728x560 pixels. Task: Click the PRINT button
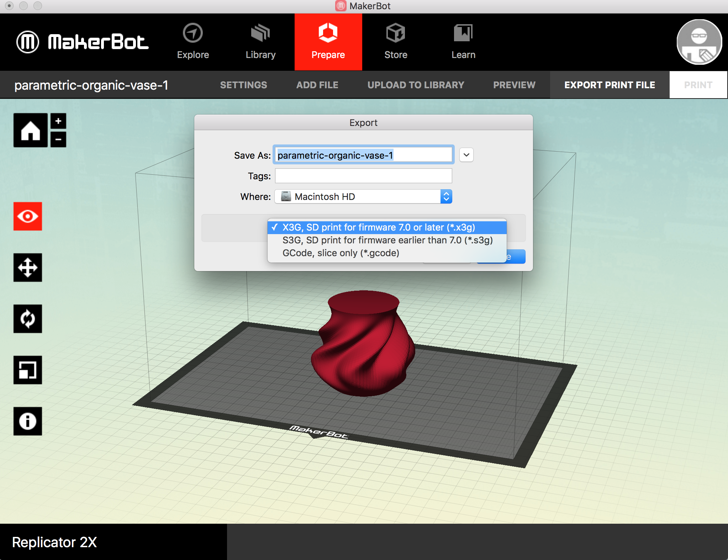(698, 85)
